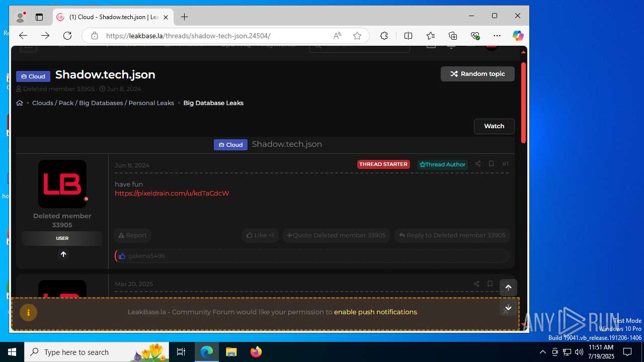Open Browser essentials heart icon
This screenshot has height=362, width=644.
click(x=475, y=36)
